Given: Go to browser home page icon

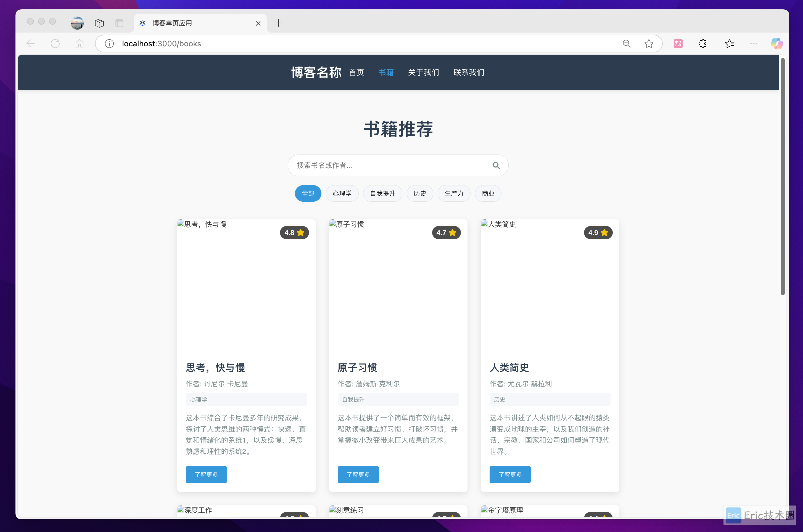Looking at the screenshot, I should (x=80, y=43).
